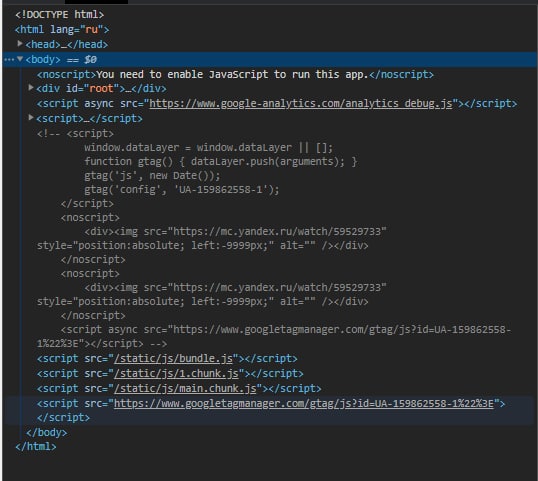Open the /static/js/main.chunk.js link
This screenshot has height=481, width=538.
185,388
